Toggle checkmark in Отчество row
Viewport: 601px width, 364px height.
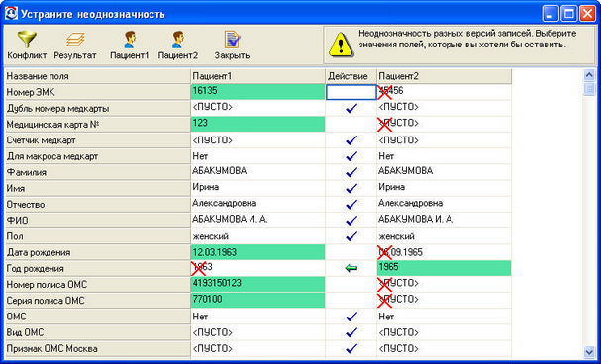[x=351, y=205]
